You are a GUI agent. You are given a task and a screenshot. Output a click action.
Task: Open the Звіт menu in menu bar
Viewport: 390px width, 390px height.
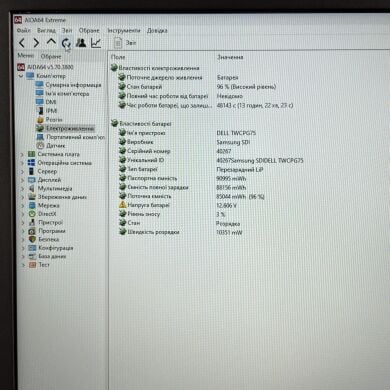pos(67,30)
